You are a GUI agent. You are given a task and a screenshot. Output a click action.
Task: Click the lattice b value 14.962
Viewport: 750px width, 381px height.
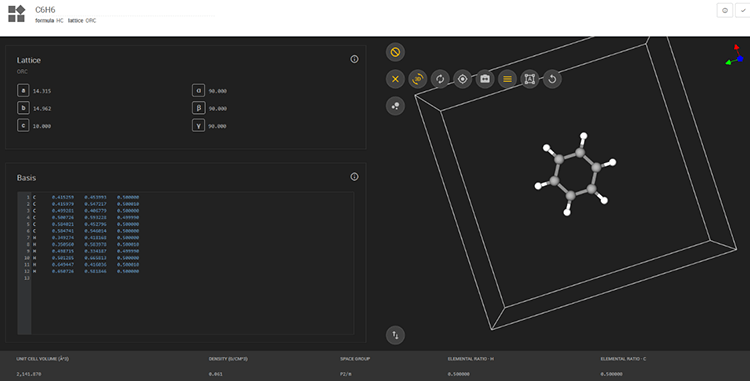(42, 109)
